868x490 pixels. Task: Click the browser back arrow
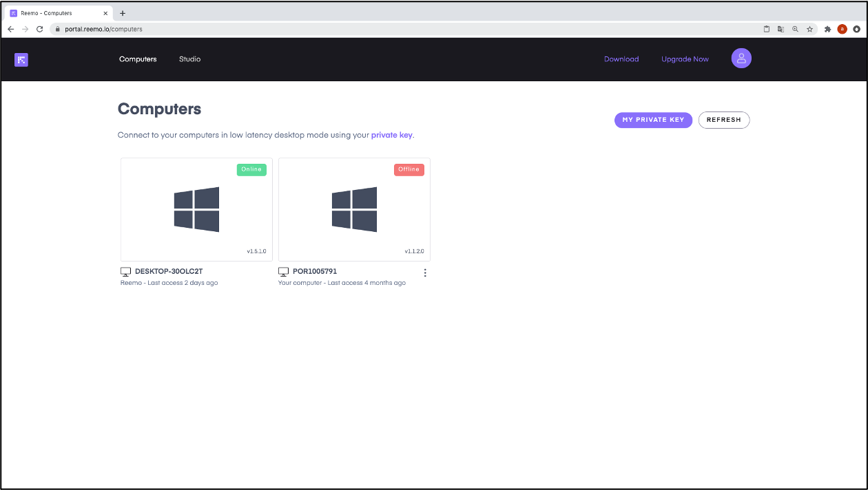[11, 29]
